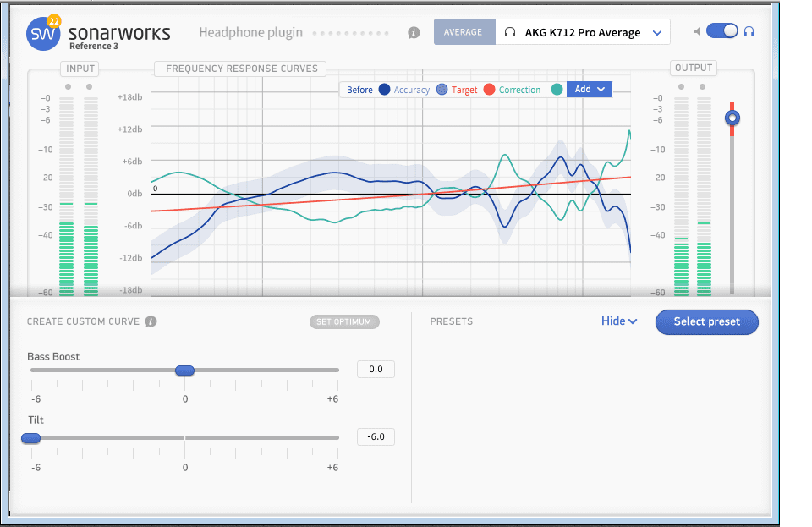Click the Bass Boost value field 0.0
Screen dimensions: 812x527
(376, 369)
